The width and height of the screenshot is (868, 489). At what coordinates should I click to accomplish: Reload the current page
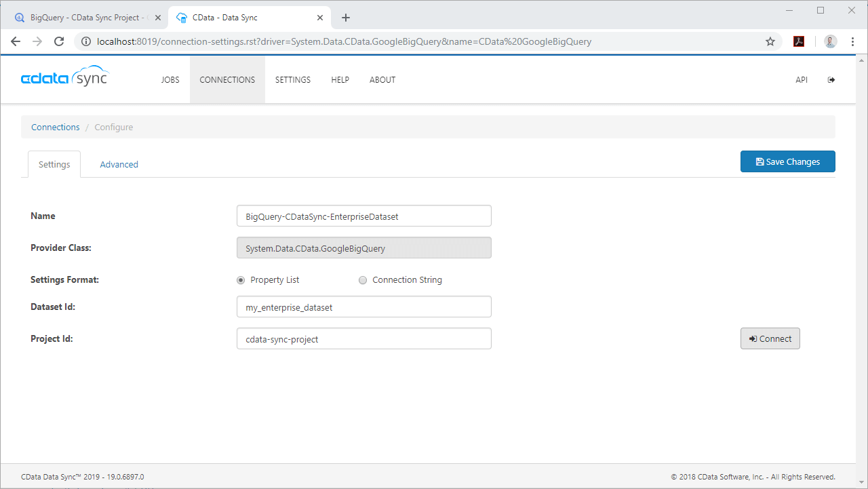(59, 41)
